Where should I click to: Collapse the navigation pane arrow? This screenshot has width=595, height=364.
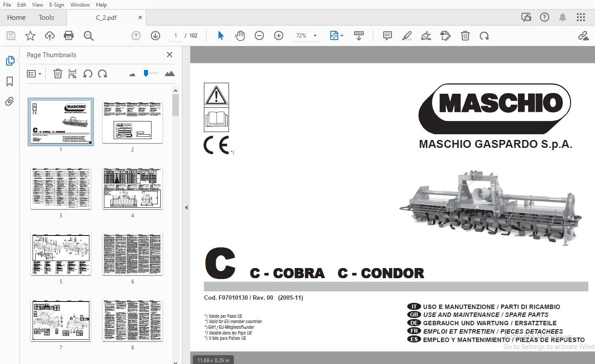tap(186, 208)
